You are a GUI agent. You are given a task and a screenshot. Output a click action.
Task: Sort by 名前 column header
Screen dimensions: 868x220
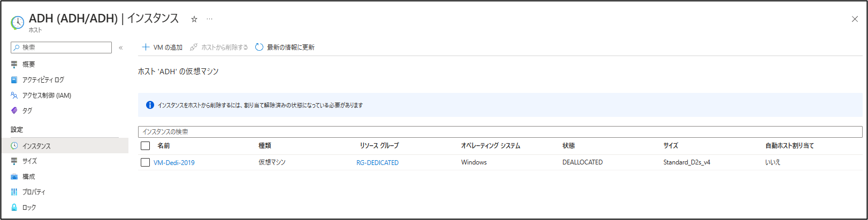coord(164,146)
